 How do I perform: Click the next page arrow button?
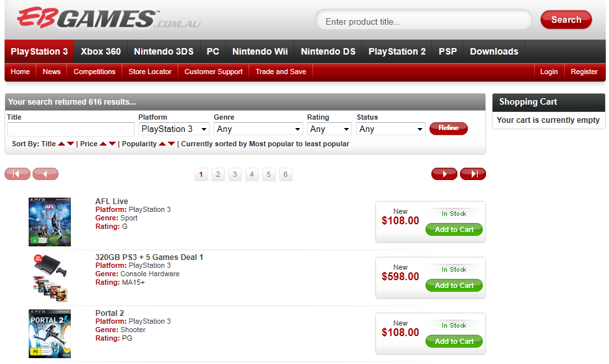pyautogui.click(x=444, y=174)
